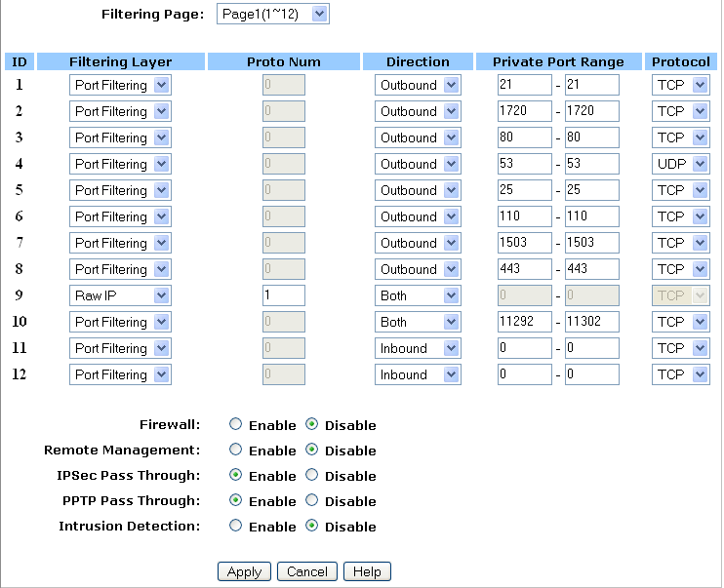724x588 pixels.
Task: Click the Firewall: label
Action: click(x=170, y=424)
